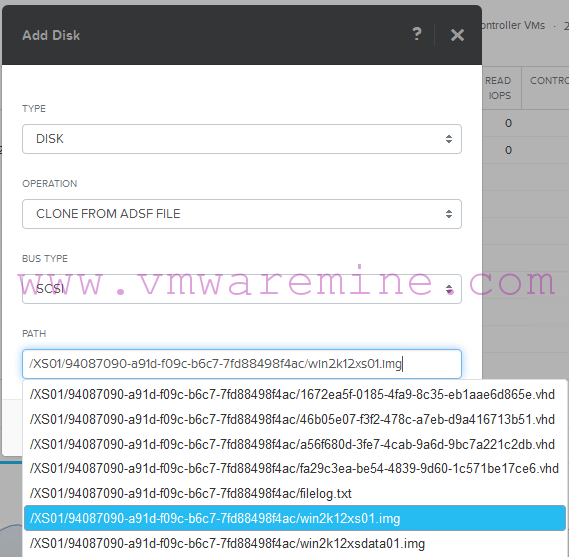569x558 pixels.
Task: Click the BUS TYPE dropdown arrow icon
Action: coord(449,289)
